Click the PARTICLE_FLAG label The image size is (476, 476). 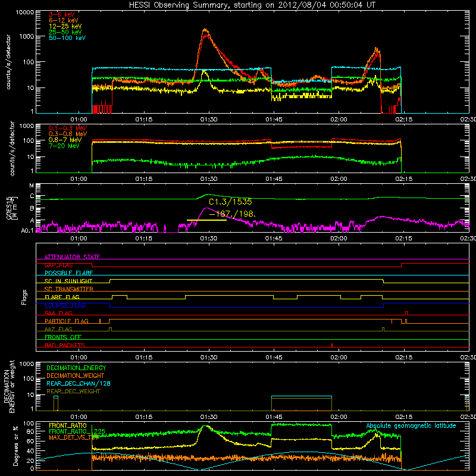pyautogui.click(x=67, y=321)
